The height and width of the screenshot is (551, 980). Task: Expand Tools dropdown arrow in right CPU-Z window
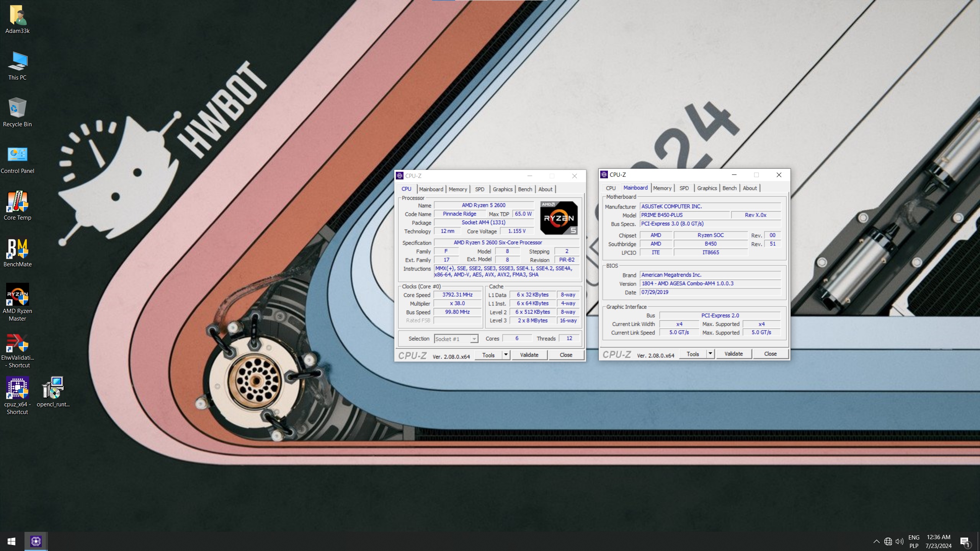pos(710,354)
